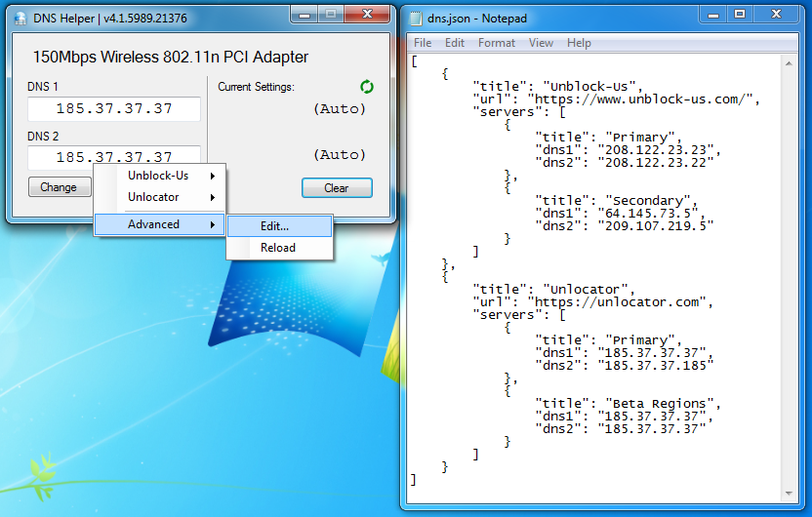The image size is (812, 517).
Task: Click the Change button in DNS Helper
Action: tap(60, 187)
